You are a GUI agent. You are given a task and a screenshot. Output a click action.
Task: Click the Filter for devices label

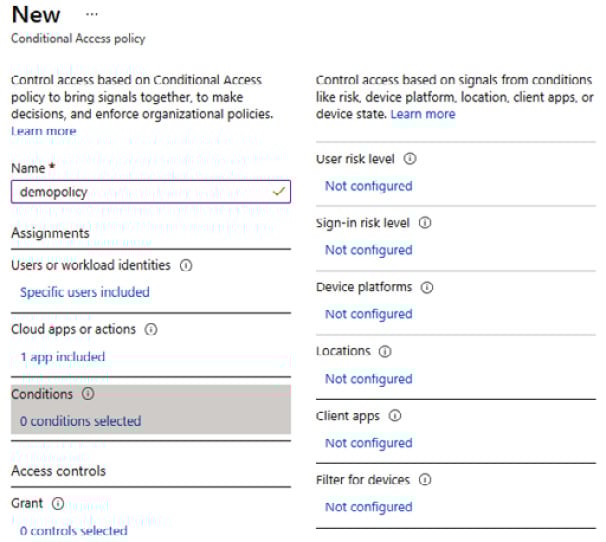click(x=363, y=480)
